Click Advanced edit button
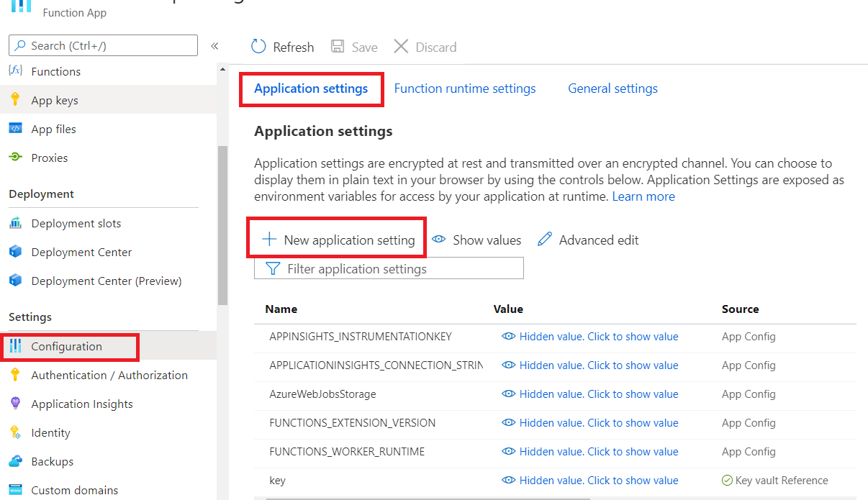 coord(589,240)
